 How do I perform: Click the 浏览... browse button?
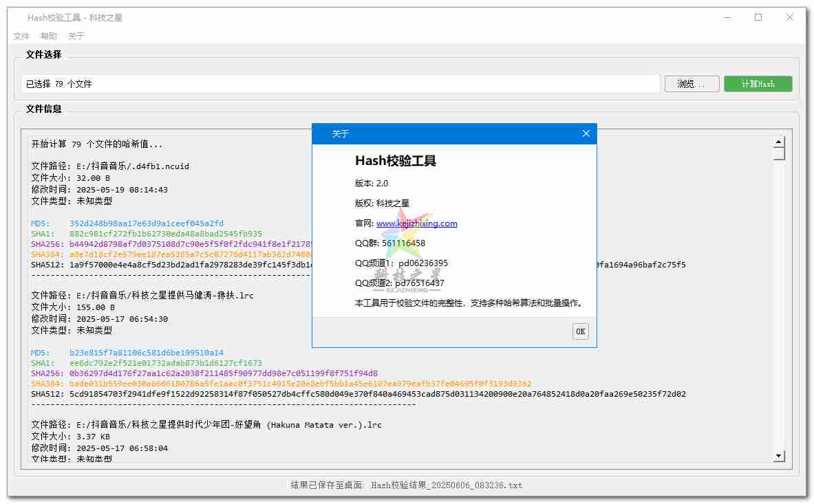coord(691,84)
